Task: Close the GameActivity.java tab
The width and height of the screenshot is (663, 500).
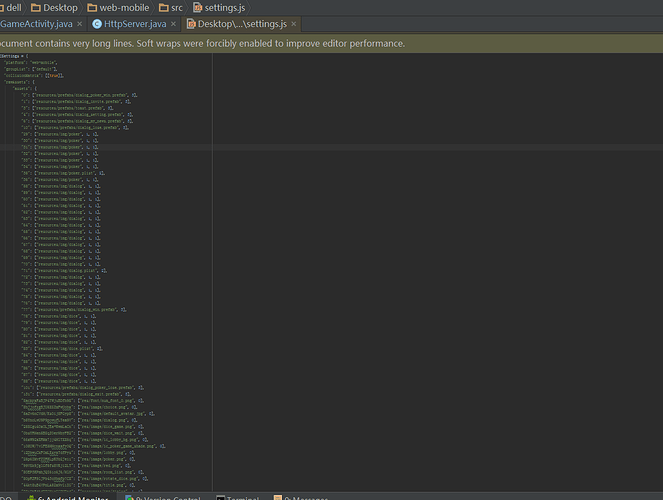Action: [79, 24]
